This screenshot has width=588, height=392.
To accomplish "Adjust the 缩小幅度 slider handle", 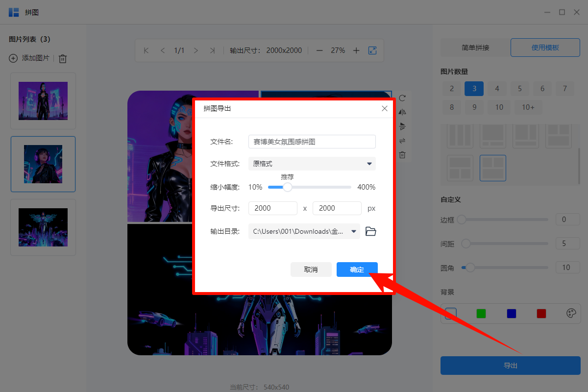I will click(287, 187).
